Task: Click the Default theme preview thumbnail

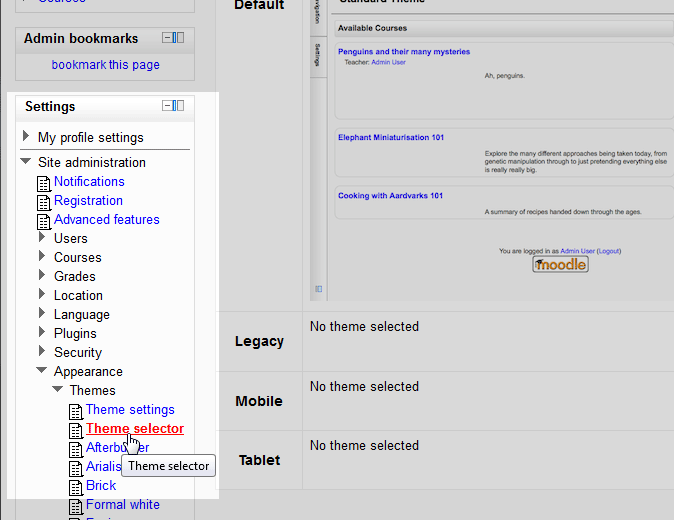Action: pos(490,150)
